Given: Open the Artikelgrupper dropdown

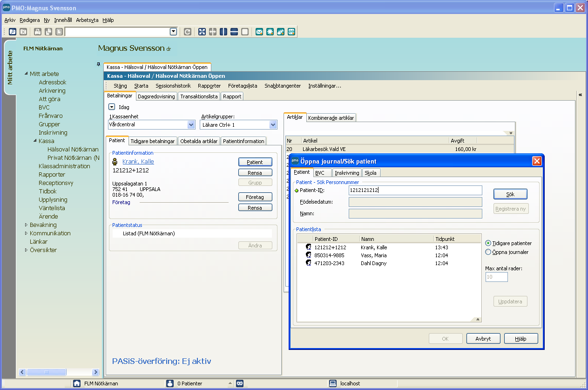Looking at the screenshot, I should tap(273, 125).
